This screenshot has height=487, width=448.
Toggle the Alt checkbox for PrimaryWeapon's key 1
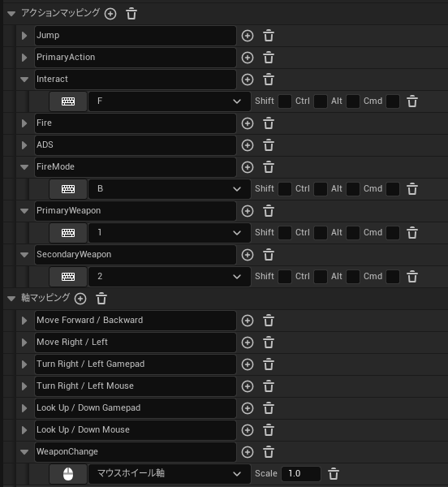353,233
